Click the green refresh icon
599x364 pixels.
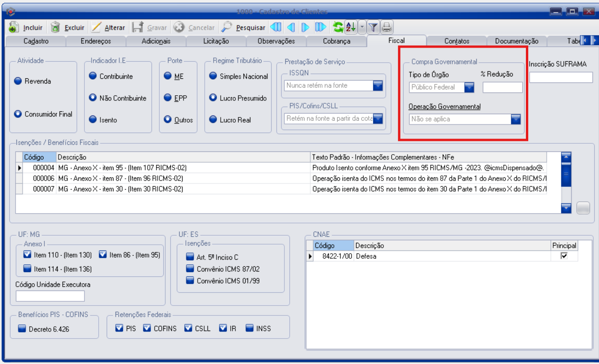(x=338, y=27)
